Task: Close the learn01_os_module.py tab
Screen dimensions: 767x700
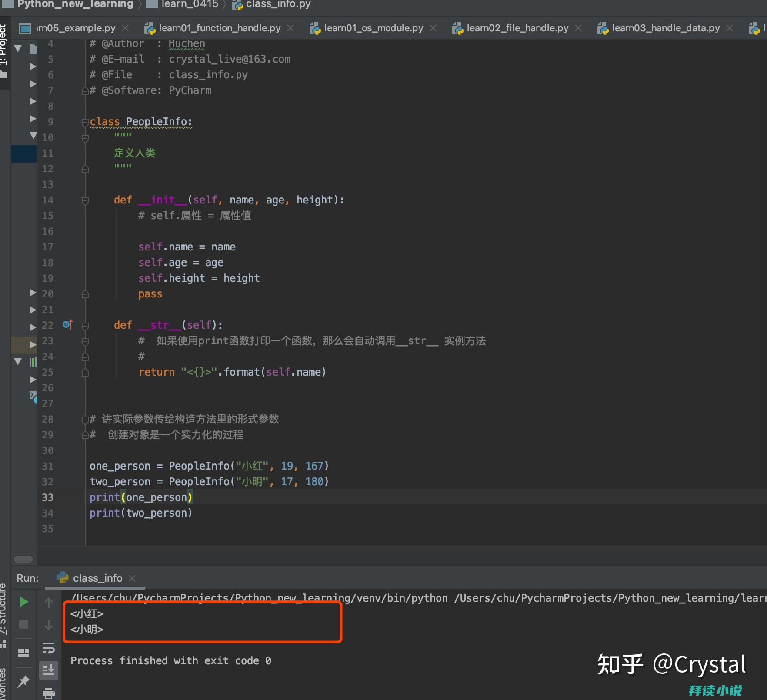Action: coord(433,28)
